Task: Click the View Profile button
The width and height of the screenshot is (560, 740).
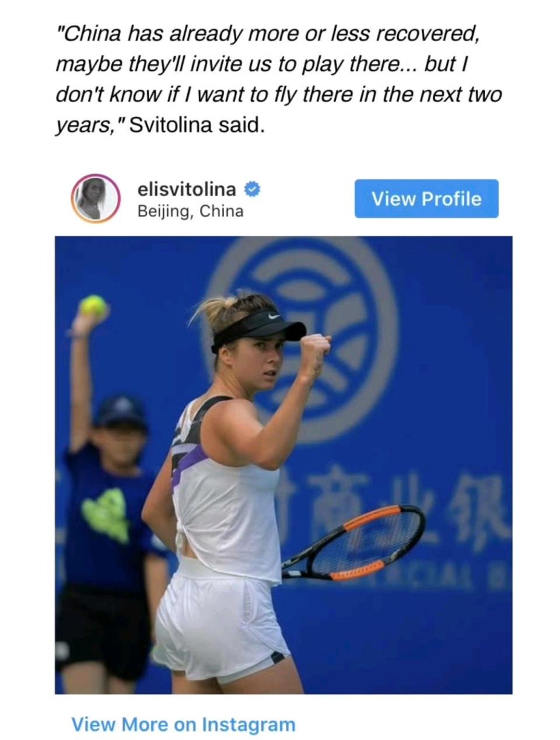Action: [426, 198]
